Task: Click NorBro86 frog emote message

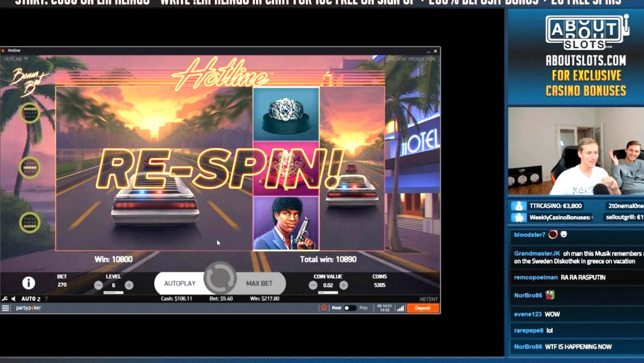Action: (x=550, y=295)
